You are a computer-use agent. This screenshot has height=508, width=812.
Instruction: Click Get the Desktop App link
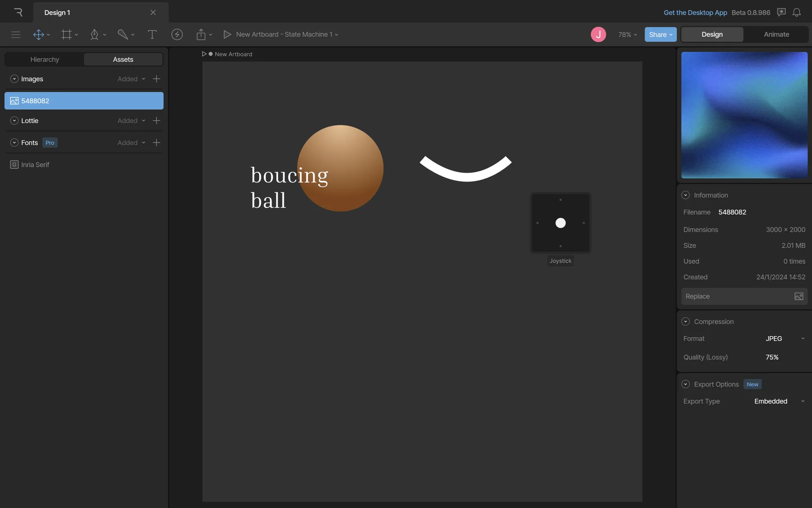coord(695,12)
